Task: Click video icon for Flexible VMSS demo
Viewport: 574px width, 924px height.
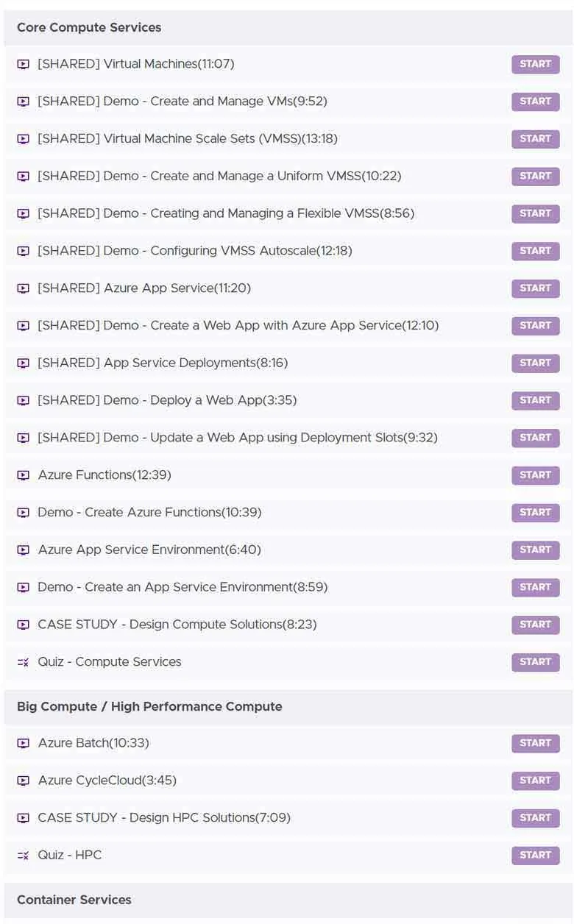Action: tap(23, 214)
